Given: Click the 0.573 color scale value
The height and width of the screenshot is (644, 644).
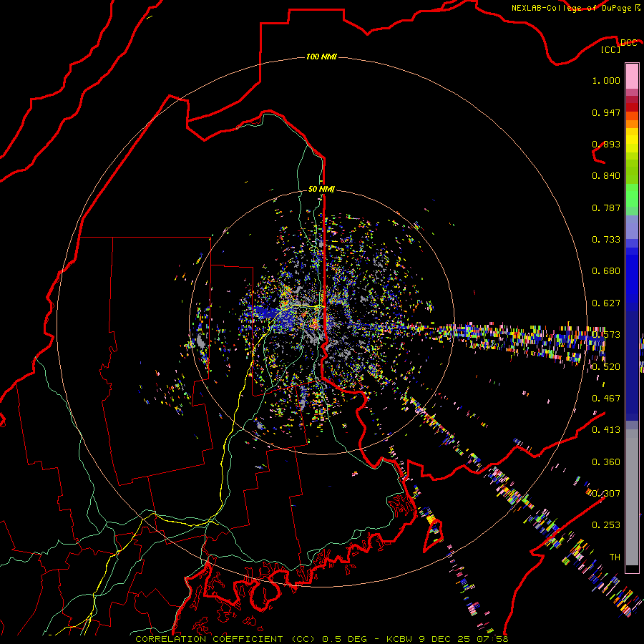Looking at the screenshot, I should tap(606, 335).
